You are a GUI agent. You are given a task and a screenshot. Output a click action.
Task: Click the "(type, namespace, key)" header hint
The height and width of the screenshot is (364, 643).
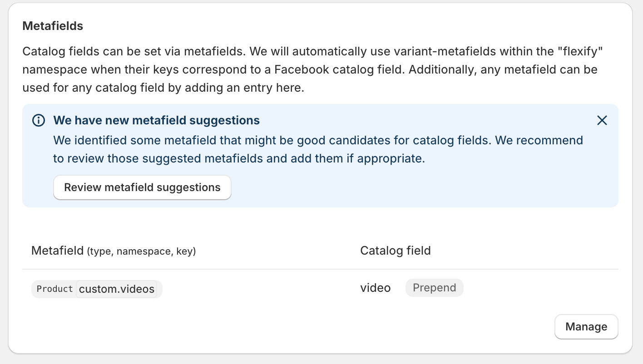pyautogui.click(x=141, y=251)
